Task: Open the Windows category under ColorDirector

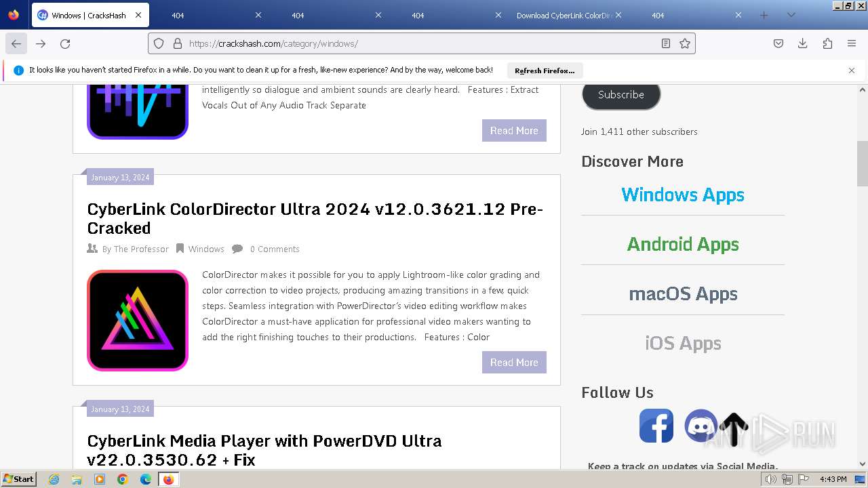Action: point(206,249)
